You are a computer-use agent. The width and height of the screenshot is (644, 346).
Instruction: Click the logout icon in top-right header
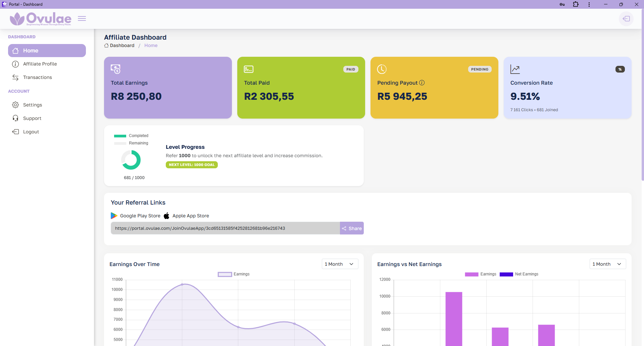click(626, 19)
